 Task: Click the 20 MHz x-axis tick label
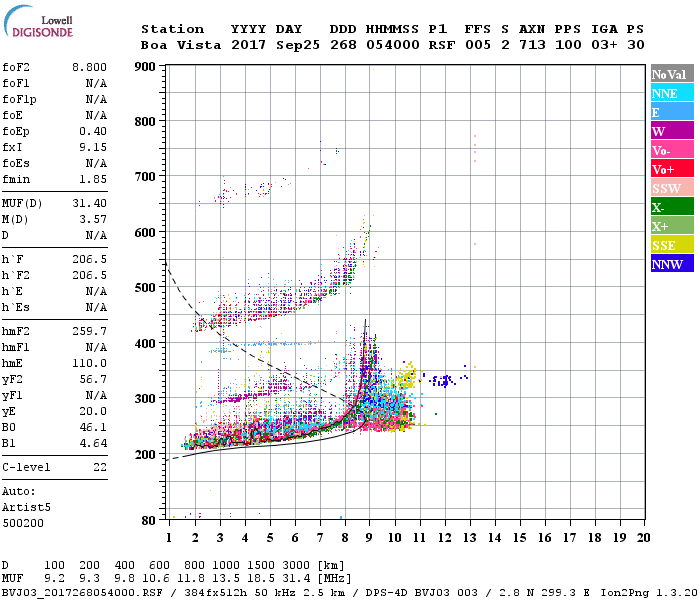point(643,538)
